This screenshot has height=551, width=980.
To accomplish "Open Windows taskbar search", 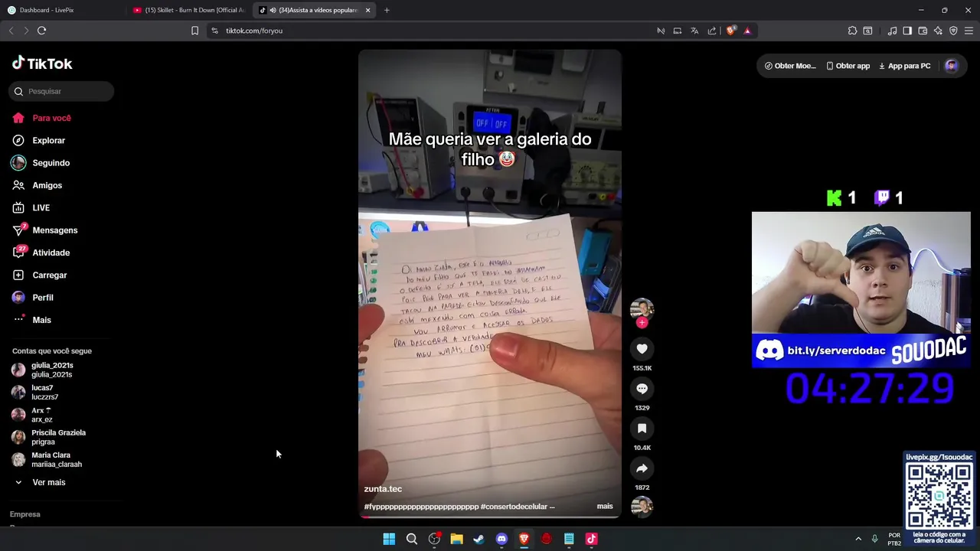I will coord(411,539).
